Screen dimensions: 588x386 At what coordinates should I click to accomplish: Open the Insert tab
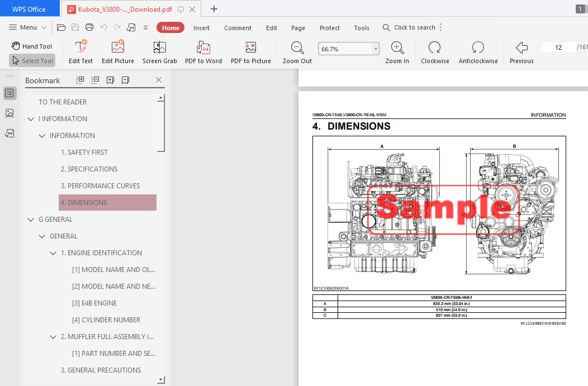[201, 28]
